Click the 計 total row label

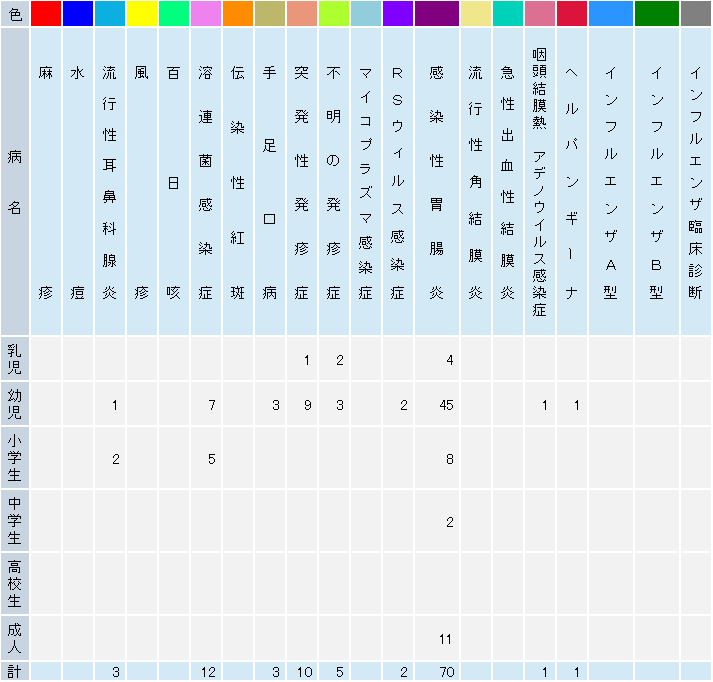tap(15, 671)
